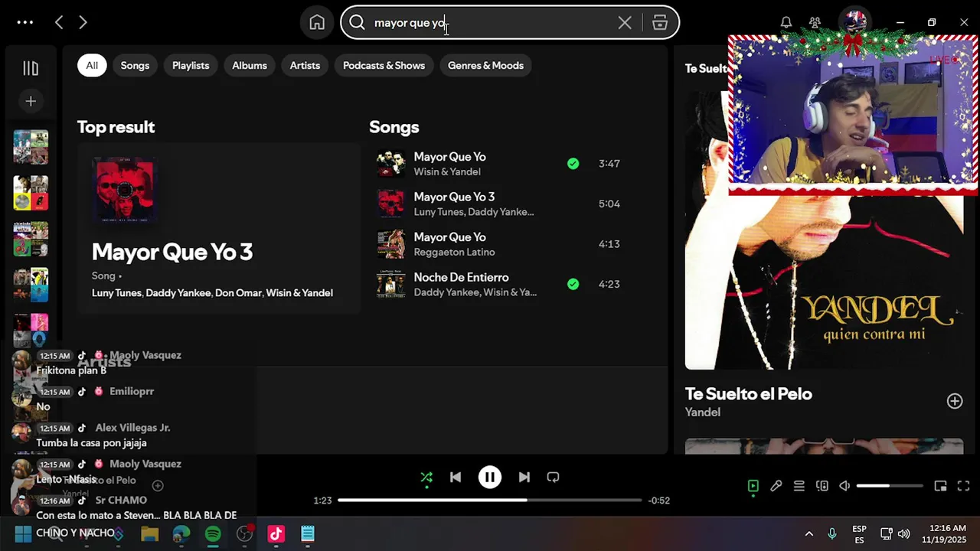The width and height of the screenshot is (980, 551).
Task: Select the Noche De Entierro song title
Action: 461,277
